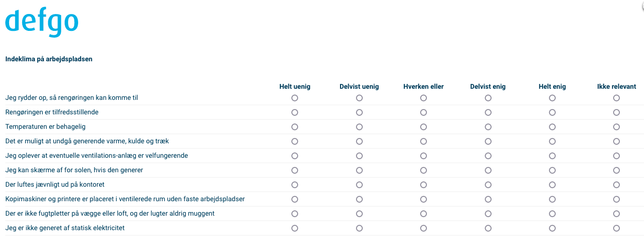Select Hverken eller for Jeg rydder op

coord(424,98)
